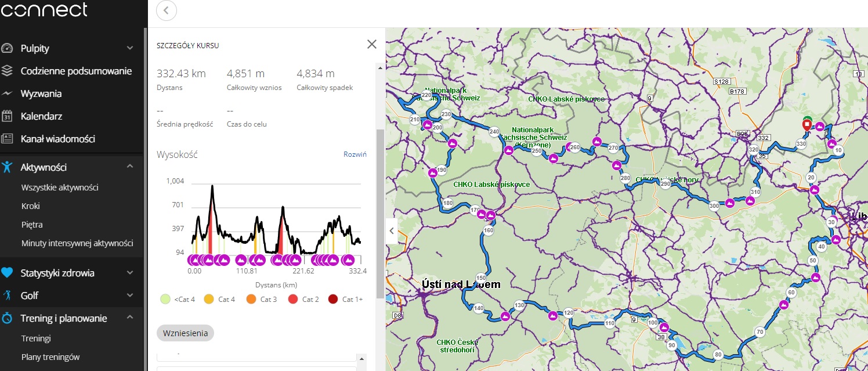Click the climb marker beside km 120
Image resolution: width=868 pixels, height=371 pixels.
tap(553, 315)
